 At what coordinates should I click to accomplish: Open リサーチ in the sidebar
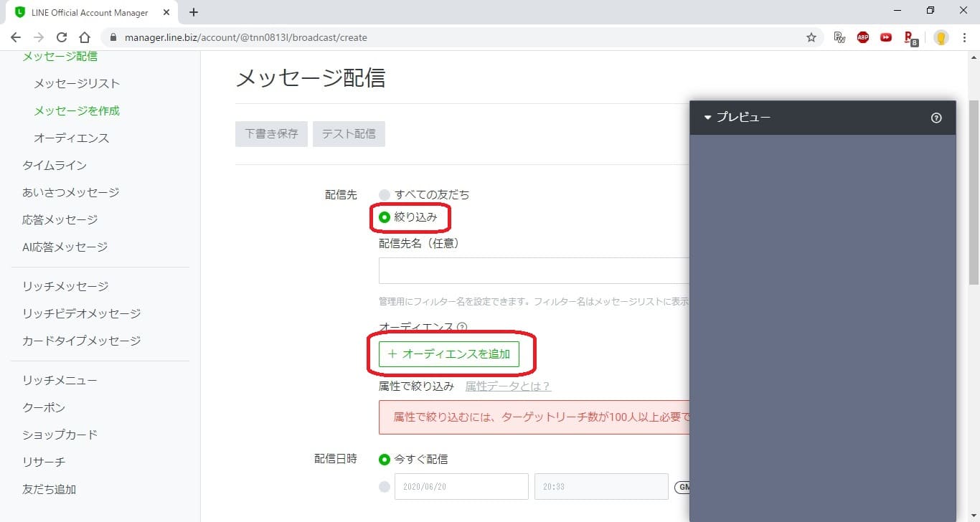(x=44, y=462)
